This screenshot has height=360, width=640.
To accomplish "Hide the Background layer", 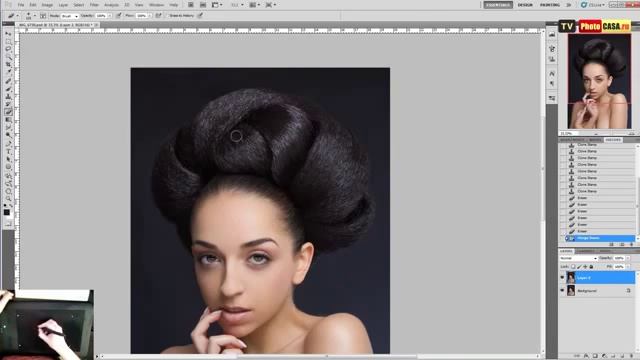I will tap(562, 291).
